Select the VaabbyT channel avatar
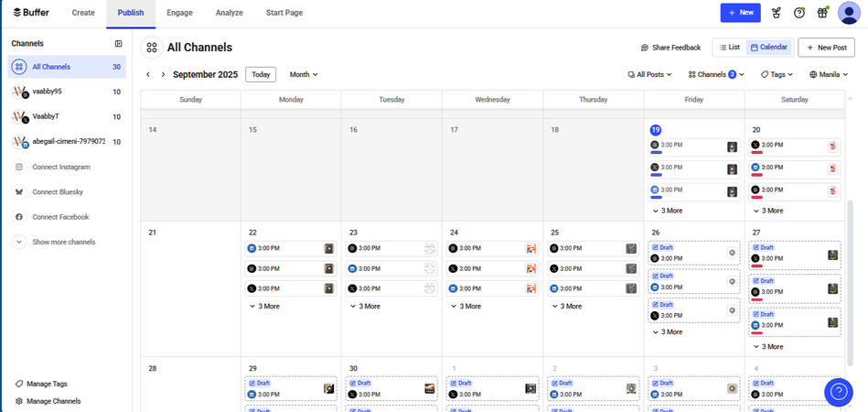 [19, 117]
